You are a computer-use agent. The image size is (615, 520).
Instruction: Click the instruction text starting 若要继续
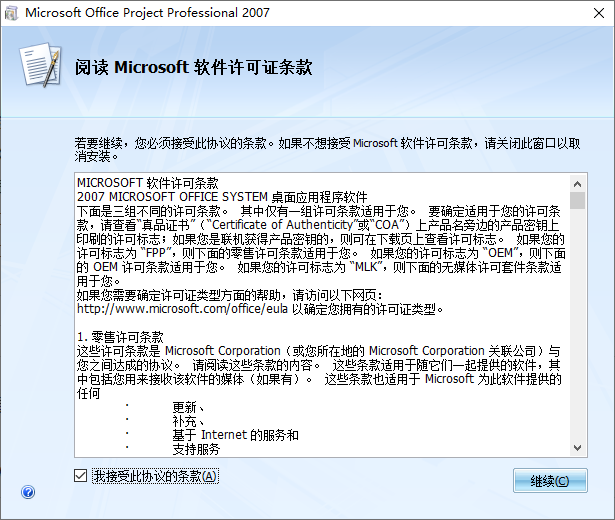coord(327,150)
